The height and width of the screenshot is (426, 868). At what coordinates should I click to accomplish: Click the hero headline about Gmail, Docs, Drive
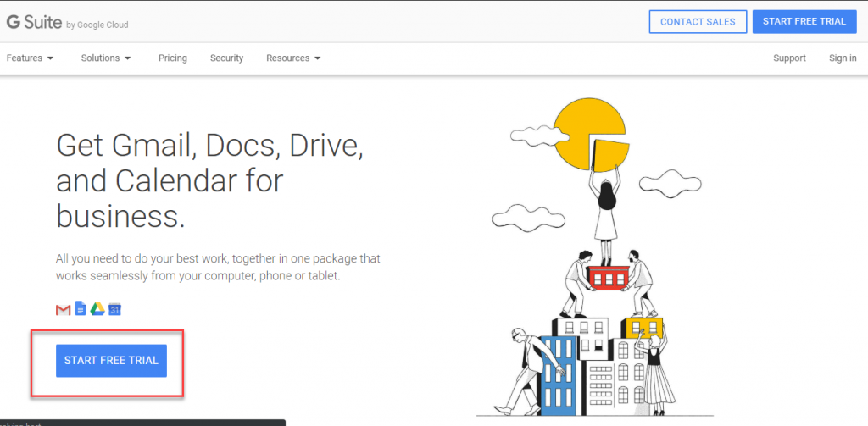210,181
